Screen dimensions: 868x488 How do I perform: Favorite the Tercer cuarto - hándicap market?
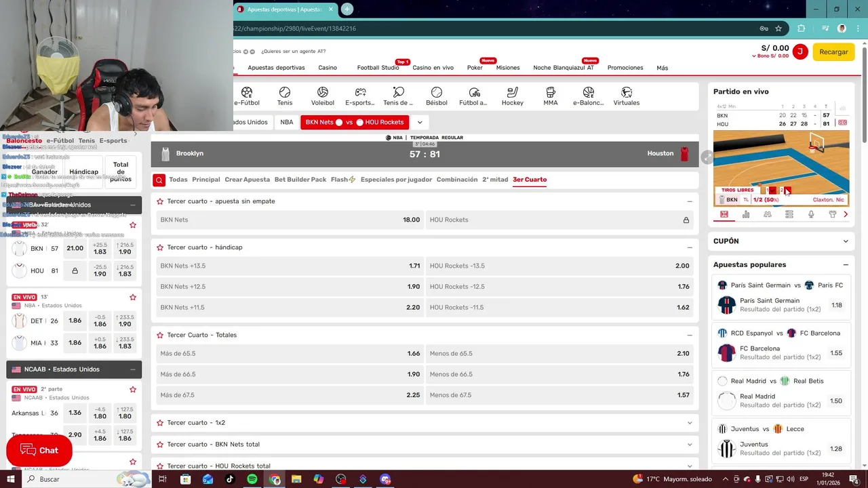160,247
